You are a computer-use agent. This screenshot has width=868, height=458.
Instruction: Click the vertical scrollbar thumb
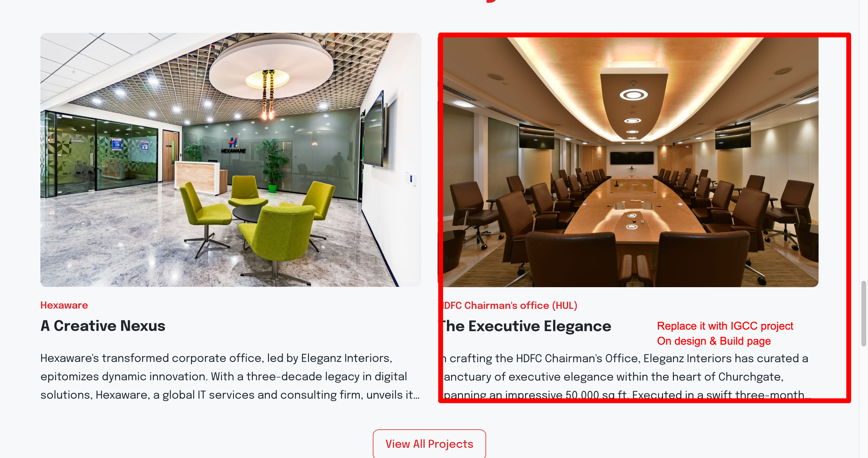pyautogui.click(x=863, y=314)
